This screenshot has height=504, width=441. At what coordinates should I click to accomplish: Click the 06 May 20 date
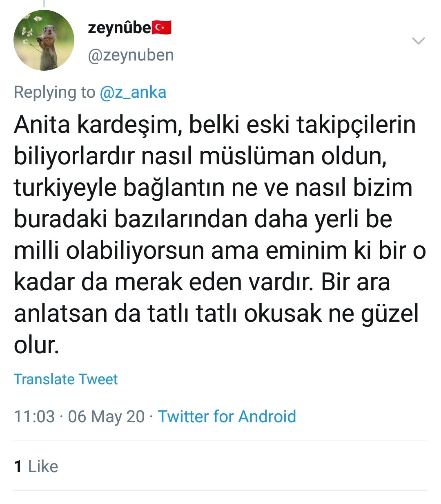tap(106, 417)
